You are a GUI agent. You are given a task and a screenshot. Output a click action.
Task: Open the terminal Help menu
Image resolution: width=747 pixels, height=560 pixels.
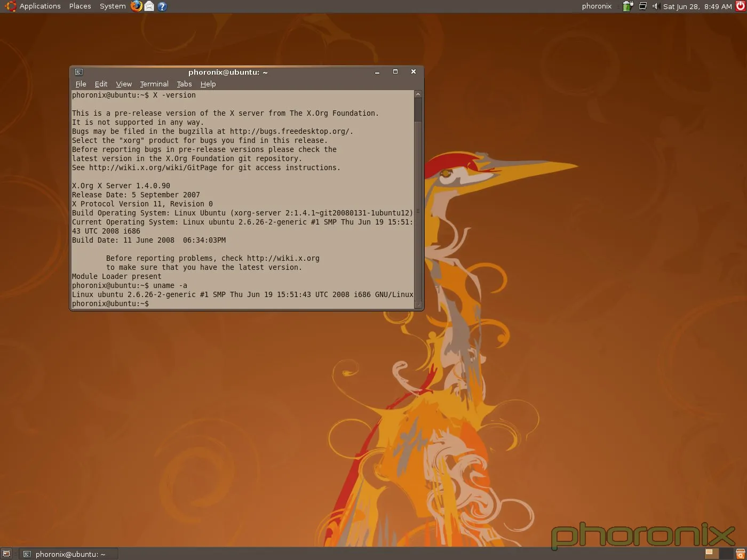click(x=208, y=84)
